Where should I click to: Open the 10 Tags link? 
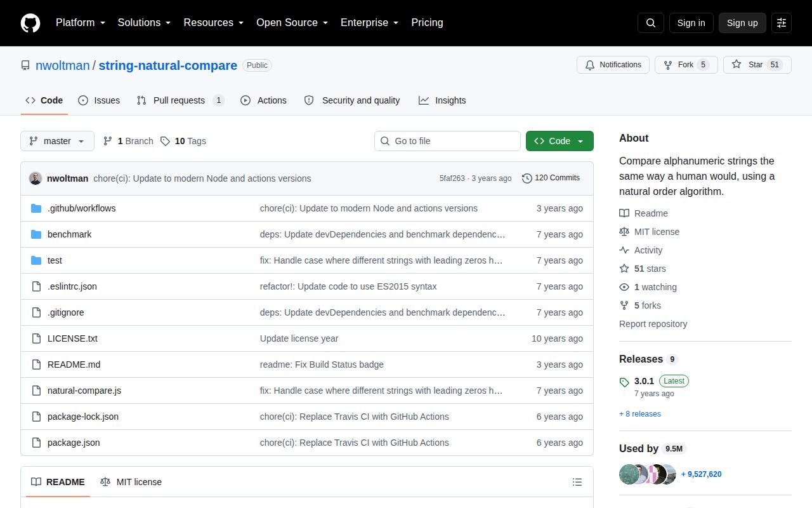pos(183,141)
